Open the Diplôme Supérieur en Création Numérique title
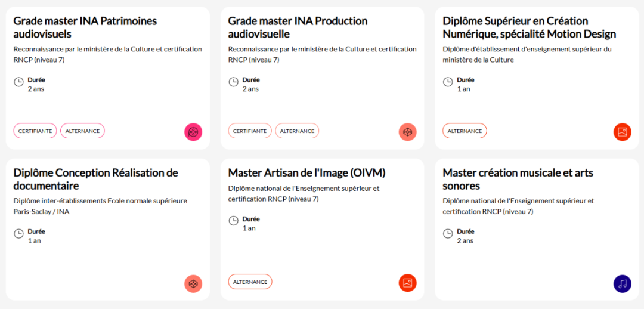 pyautogui.click(x=530, y=27)
